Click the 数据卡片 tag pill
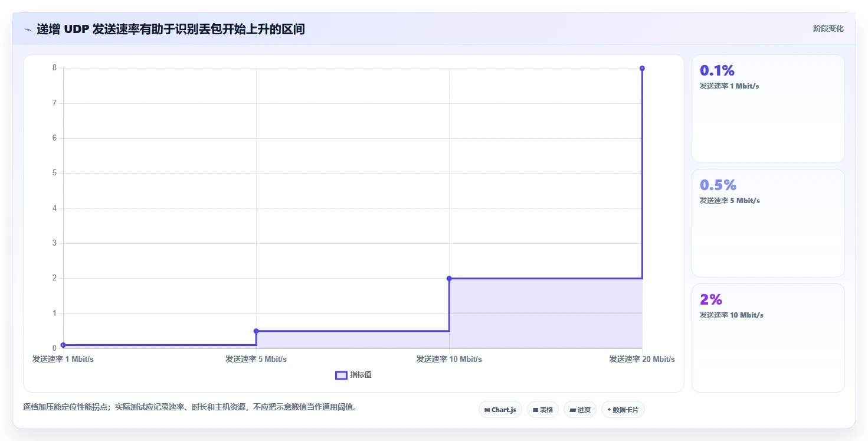Image resolution: width=868 pixels, height=441 pixels. (623, 410)
